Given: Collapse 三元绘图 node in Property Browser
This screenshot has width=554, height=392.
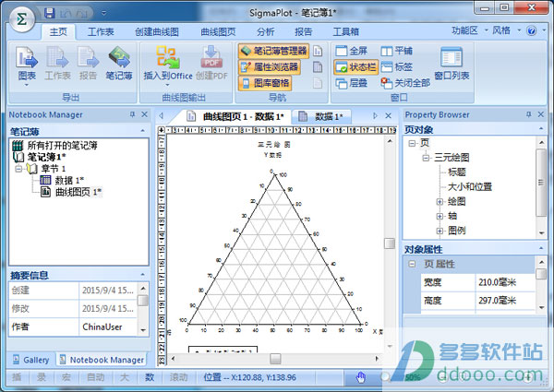Looking at the screenshot, I should click(x=426, y=158).
